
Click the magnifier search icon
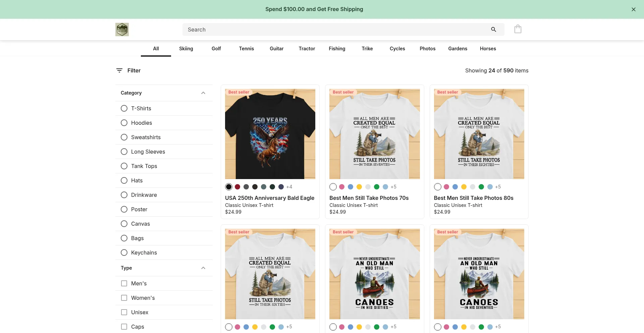click(493, 30)
